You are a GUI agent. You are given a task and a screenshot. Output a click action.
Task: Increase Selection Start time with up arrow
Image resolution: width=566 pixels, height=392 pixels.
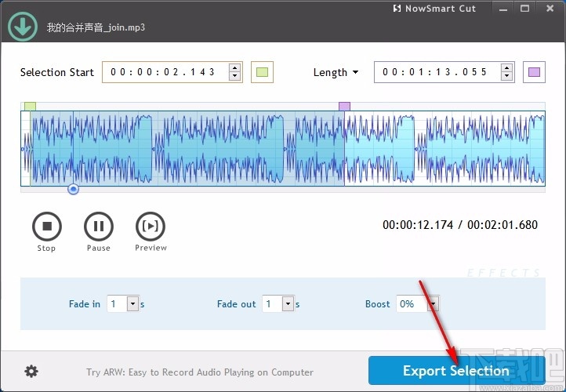pos(234,68)
